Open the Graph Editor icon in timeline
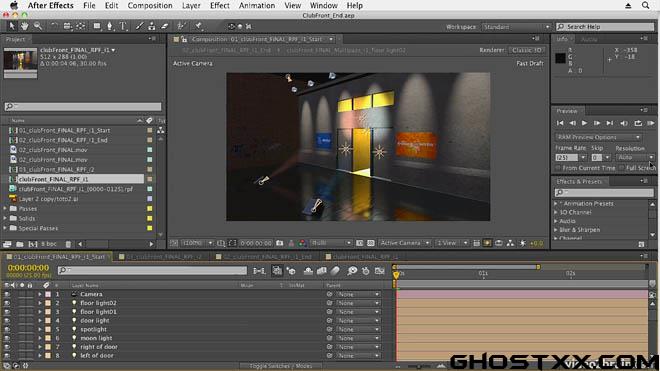The image size is (660, 371). [379, 271]
